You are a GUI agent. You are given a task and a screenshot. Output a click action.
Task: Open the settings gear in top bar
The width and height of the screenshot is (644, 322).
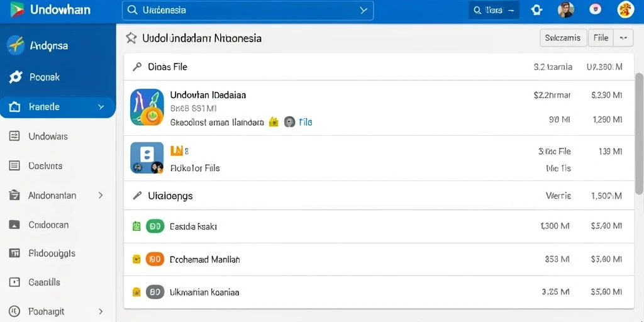coord(536,10)
